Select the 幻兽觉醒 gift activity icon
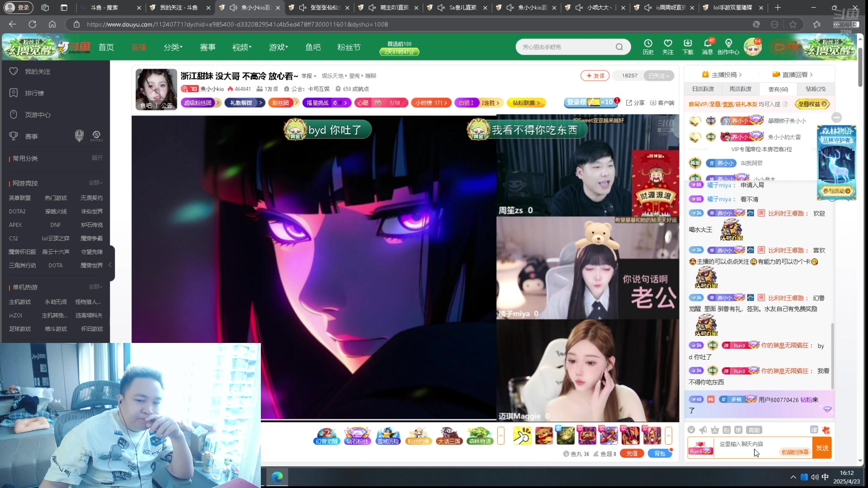868x488 pixels. point(326,436)
